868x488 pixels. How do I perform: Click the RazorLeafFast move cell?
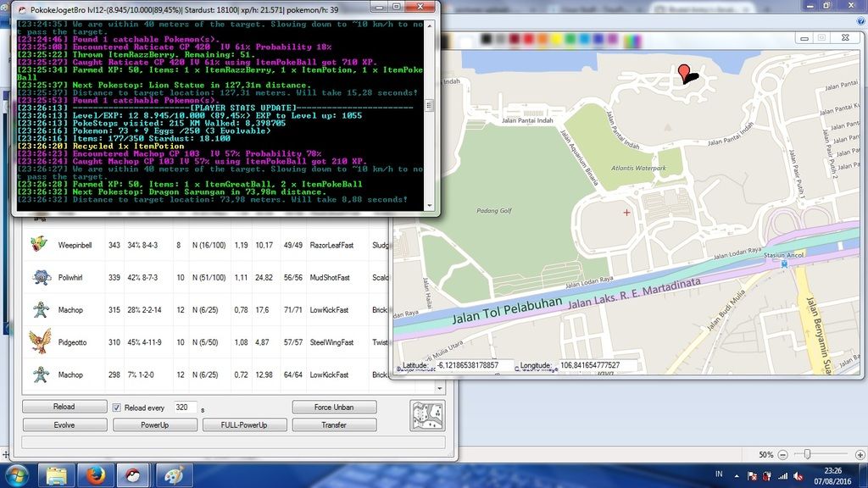click(x=331, y=245)
